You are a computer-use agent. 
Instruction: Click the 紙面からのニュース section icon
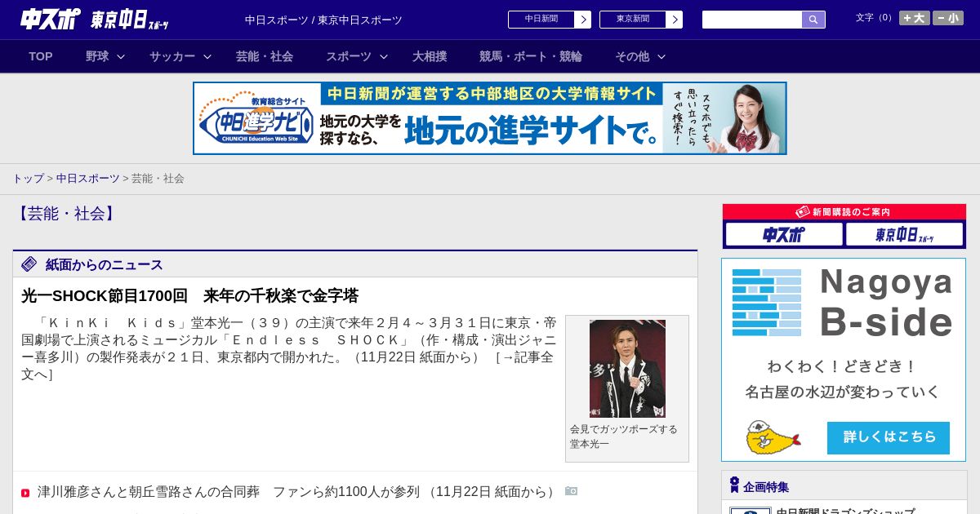coord(29,264)
